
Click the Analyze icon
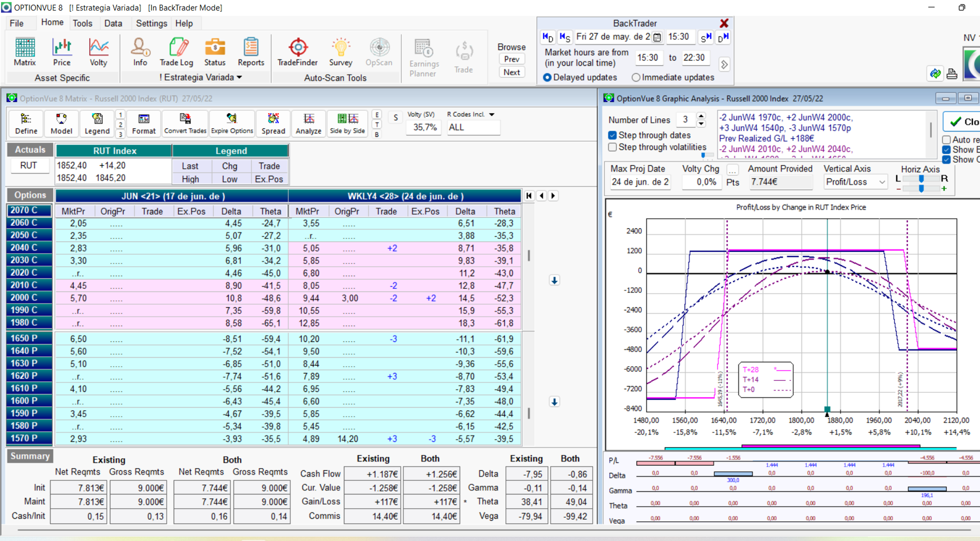308,124
